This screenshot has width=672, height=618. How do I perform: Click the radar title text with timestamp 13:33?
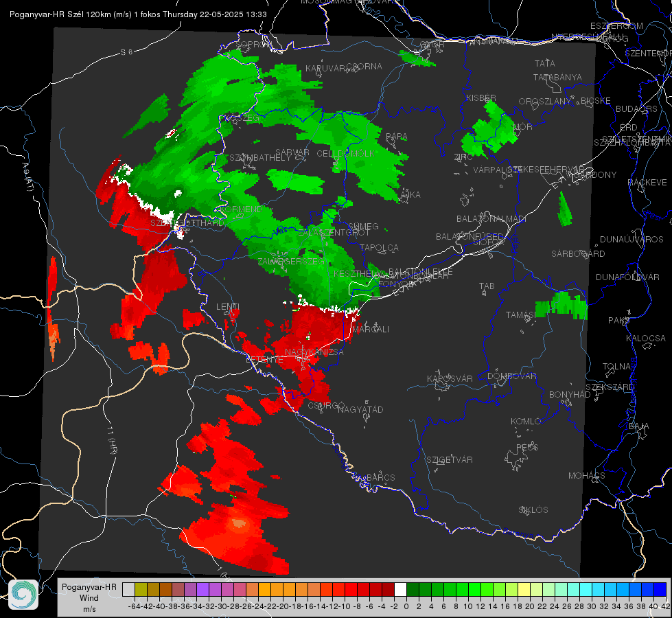[x=138, y=14]
